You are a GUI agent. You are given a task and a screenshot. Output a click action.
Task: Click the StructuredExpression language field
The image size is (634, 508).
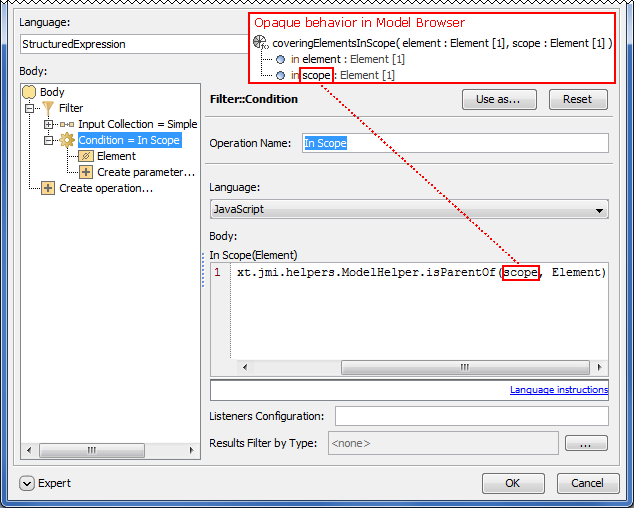[134, 44]
